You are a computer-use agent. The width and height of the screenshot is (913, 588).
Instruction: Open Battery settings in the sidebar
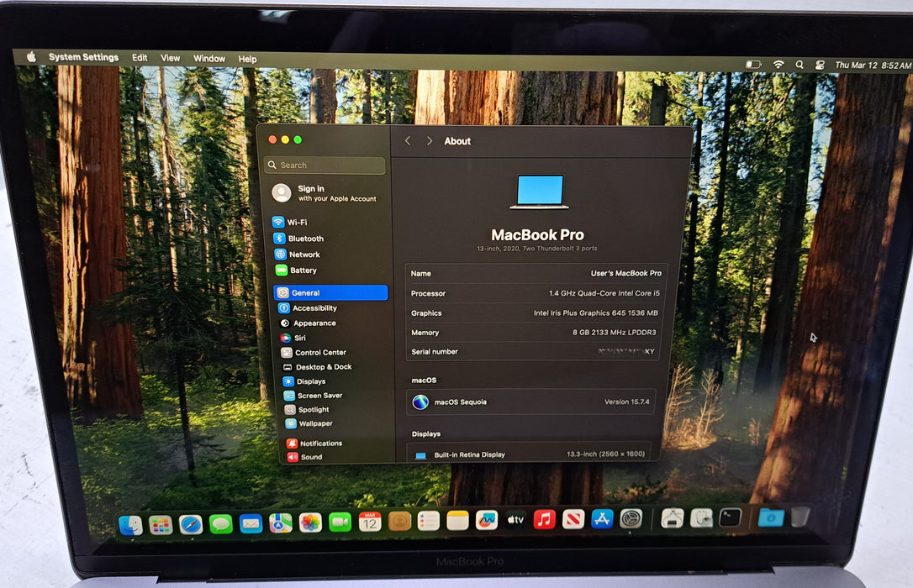(x=297, y=270)
